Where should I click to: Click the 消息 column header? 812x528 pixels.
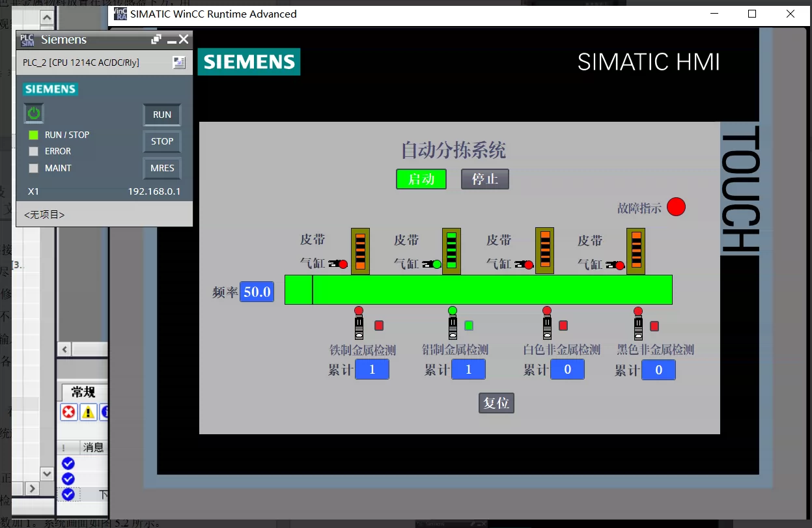coord(93,447)
